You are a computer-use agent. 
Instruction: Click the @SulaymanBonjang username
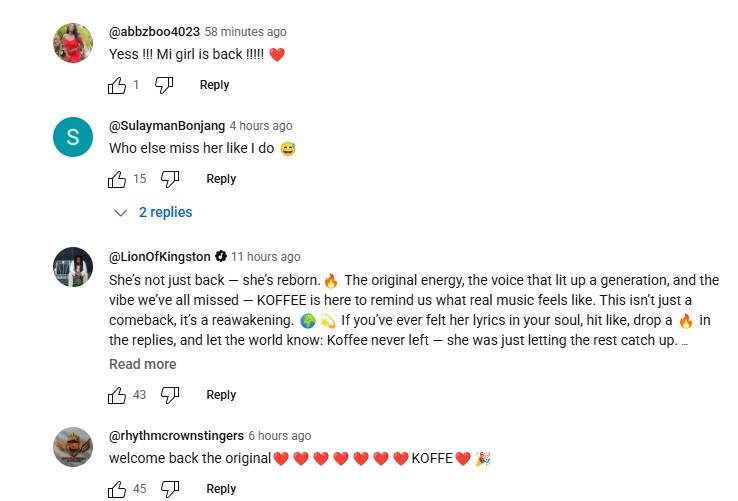165,126
